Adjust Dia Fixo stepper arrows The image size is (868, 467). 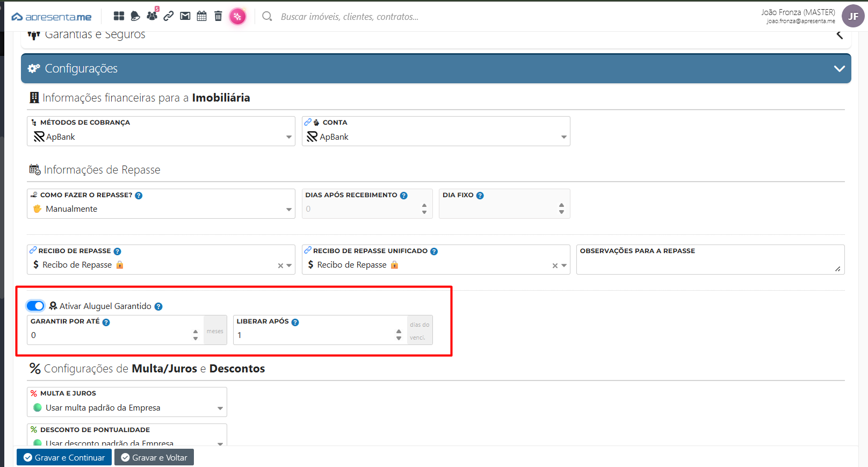click(561, 209)
